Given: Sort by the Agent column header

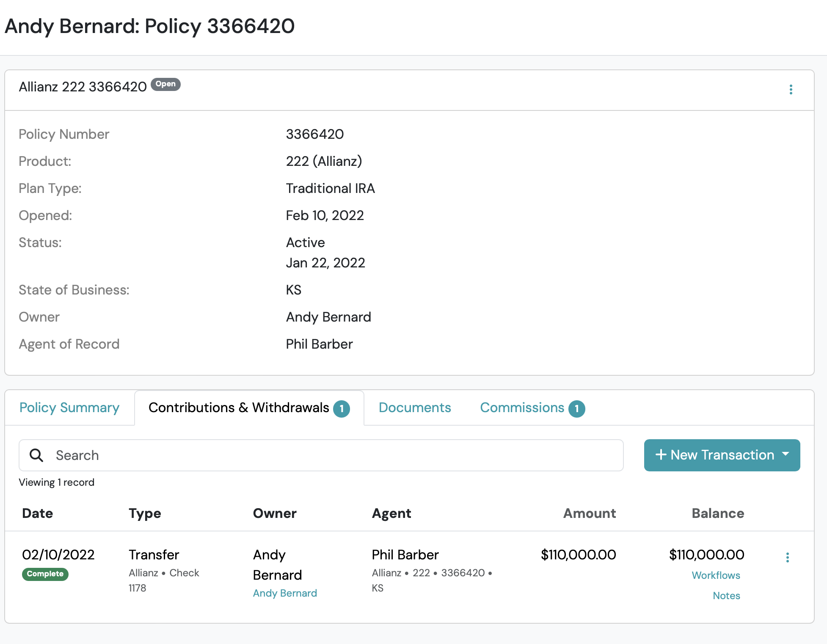Looking at the screenshot, I should [391, 513].
